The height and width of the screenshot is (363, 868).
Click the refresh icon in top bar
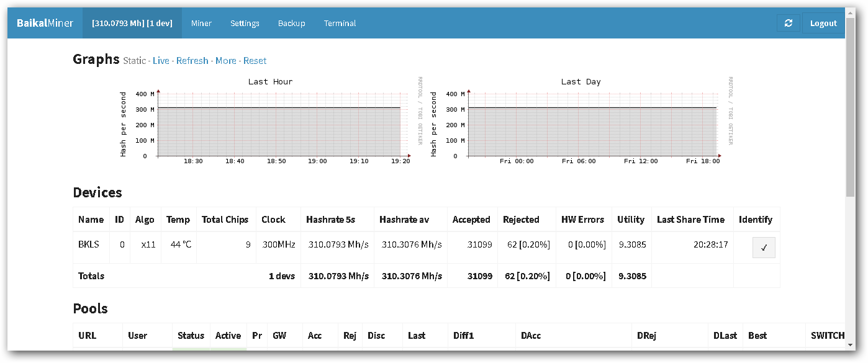tap(788, 23)
